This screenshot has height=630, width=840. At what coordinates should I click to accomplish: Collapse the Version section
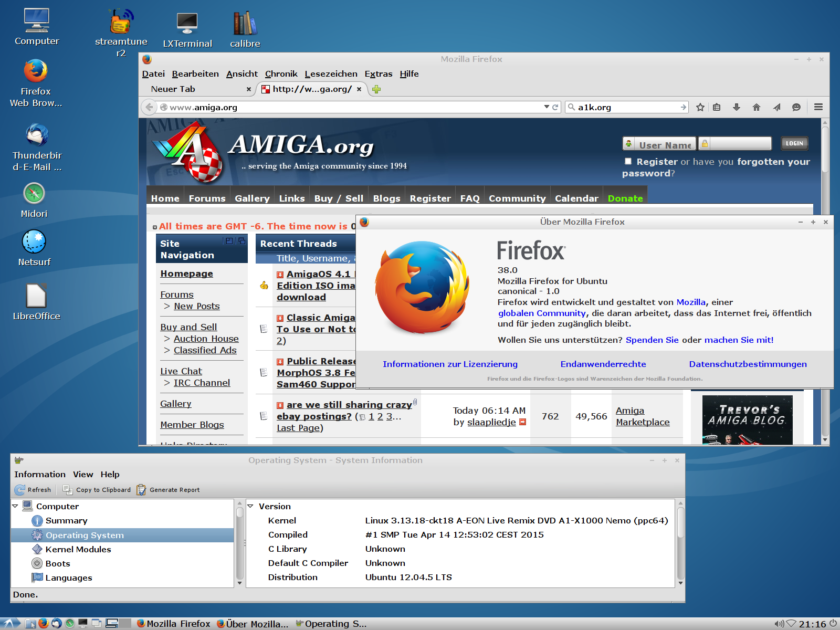[250, 506]
